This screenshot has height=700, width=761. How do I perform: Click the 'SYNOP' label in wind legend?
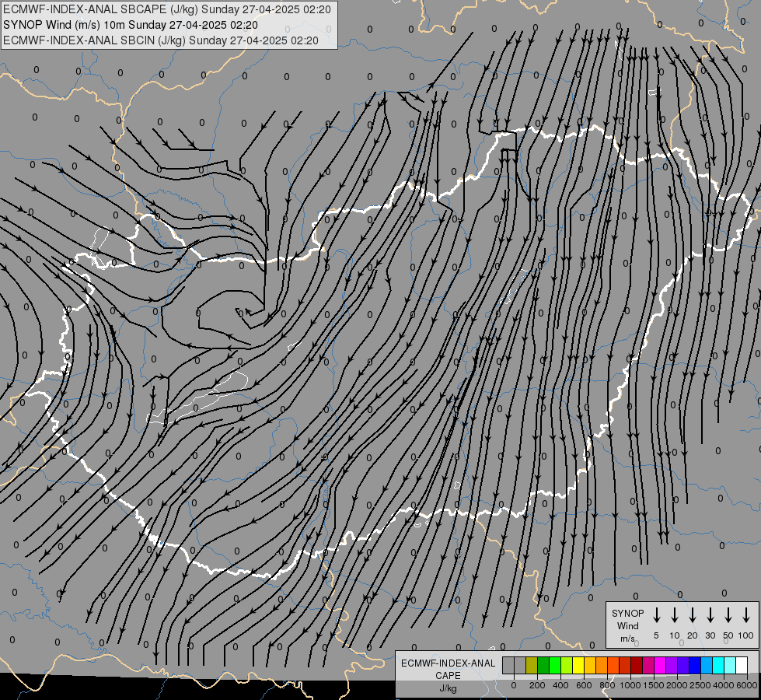(627, 613)
